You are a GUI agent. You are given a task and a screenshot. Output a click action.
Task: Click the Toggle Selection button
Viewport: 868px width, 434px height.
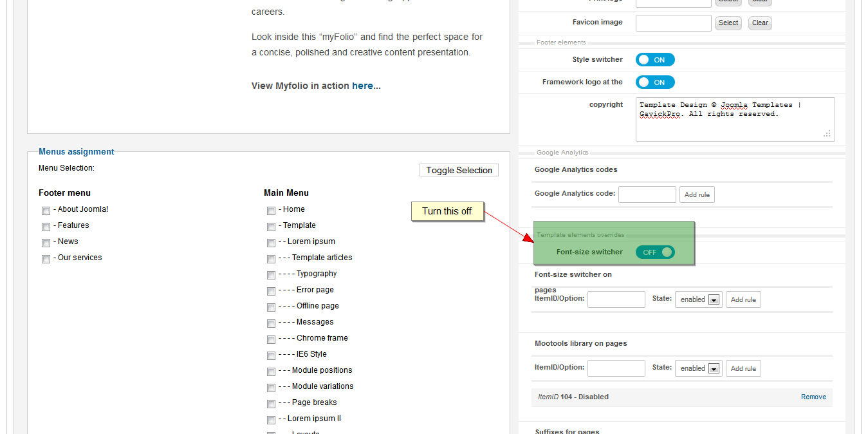coord(459,170)
